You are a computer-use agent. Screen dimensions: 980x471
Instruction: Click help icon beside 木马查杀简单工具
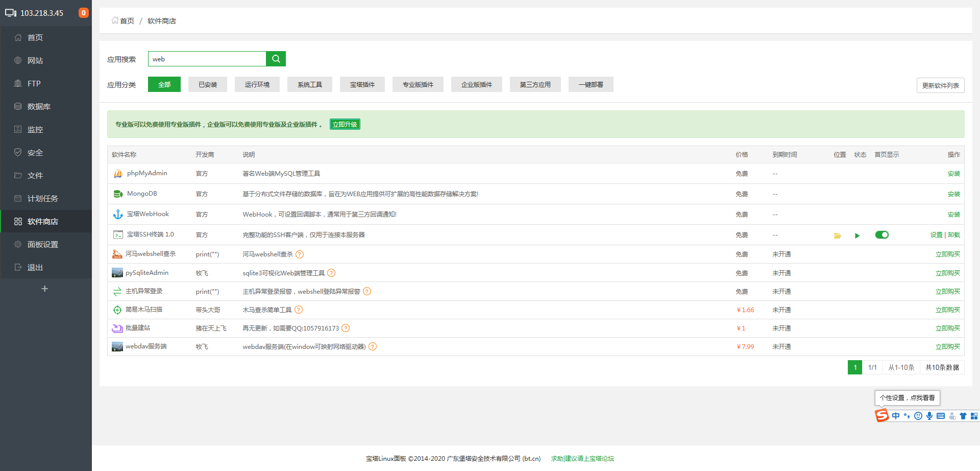[x=299, y=310]
